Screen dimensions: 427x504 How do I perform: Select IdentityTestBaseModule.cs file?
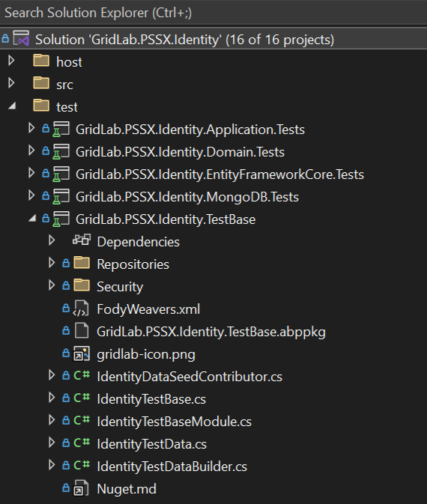point(174,422)
